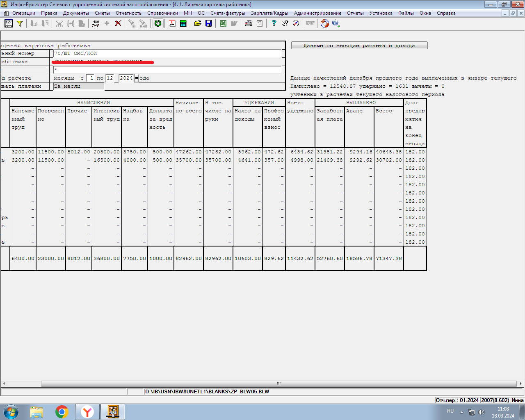Select the 'За месяц' payments field
The height and width of the screenshot is (420, 525).
[79, 86]
